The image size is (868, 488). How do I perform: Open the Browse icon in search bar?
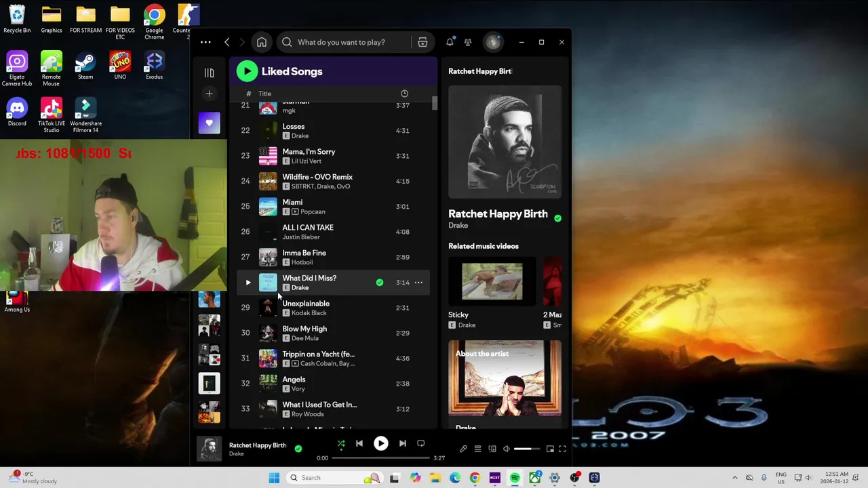coord(422,42)
